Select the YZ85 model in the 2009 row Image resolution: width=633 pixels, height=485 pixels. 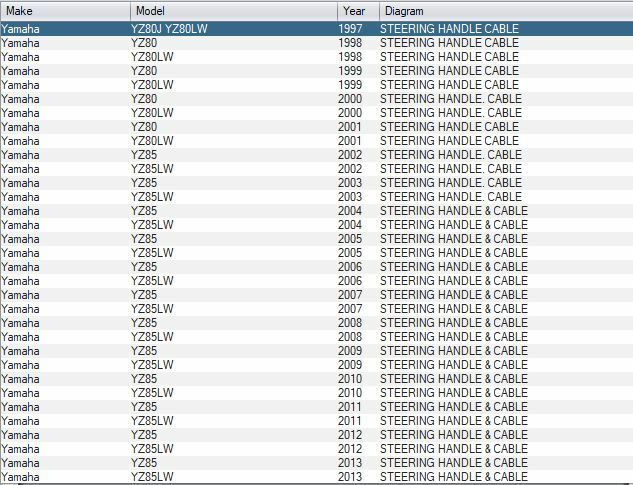[144, 351]
